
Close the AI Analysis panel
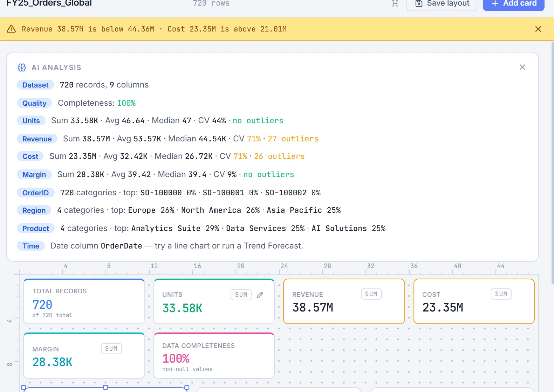[522, 67]
